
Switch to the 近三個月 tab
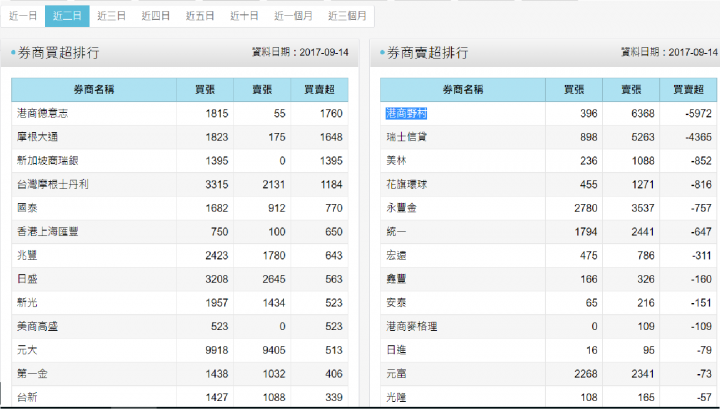coord(347,16)
